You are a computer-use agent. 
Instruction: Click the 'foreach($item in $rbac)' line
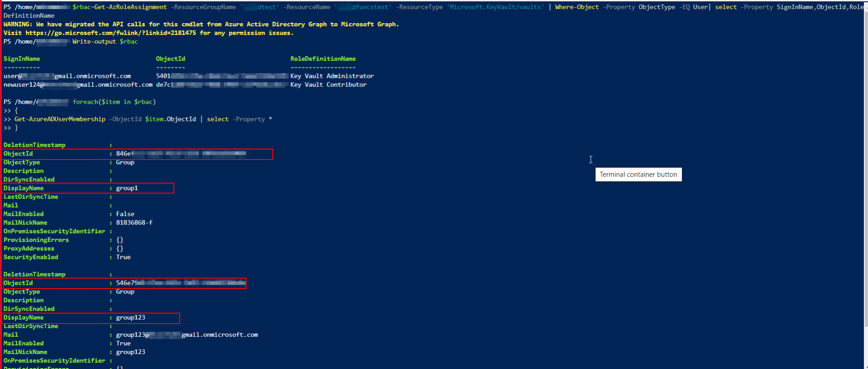coord(114,102)
